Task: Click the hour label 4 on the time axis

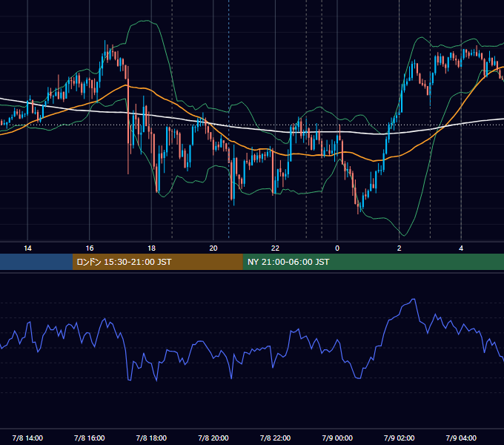Action: (461, 248)
